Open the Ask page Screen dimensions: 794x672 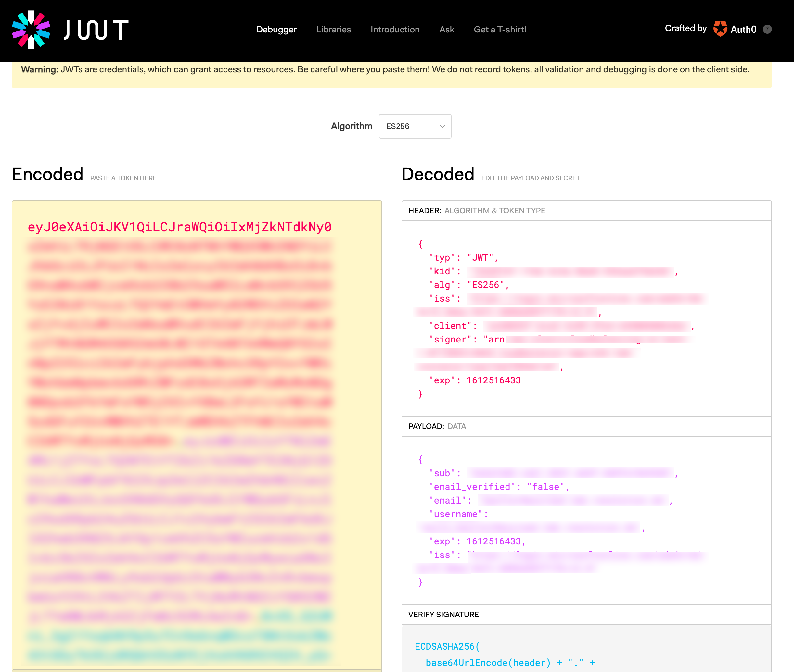[446, 29]
